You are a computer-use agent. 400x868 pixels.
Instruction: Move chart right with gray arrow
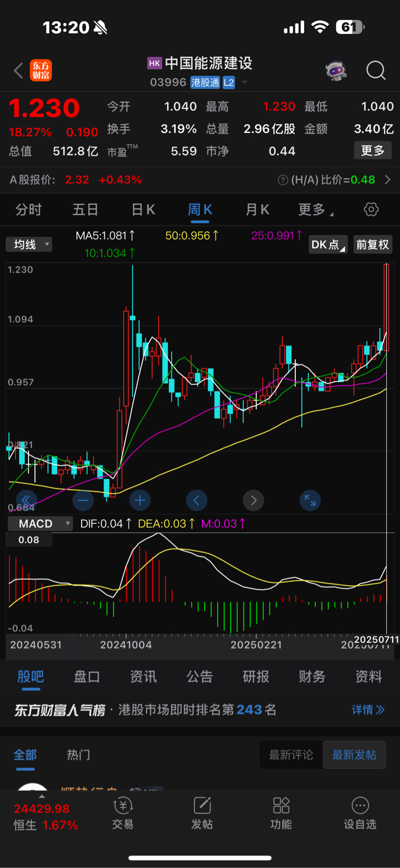[254, 500]
